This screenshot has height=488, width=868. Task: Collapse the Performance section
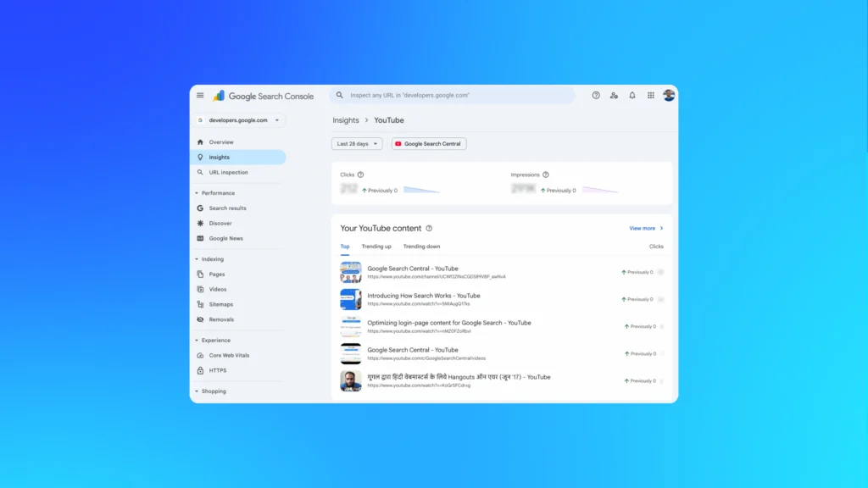pos(197,193)
